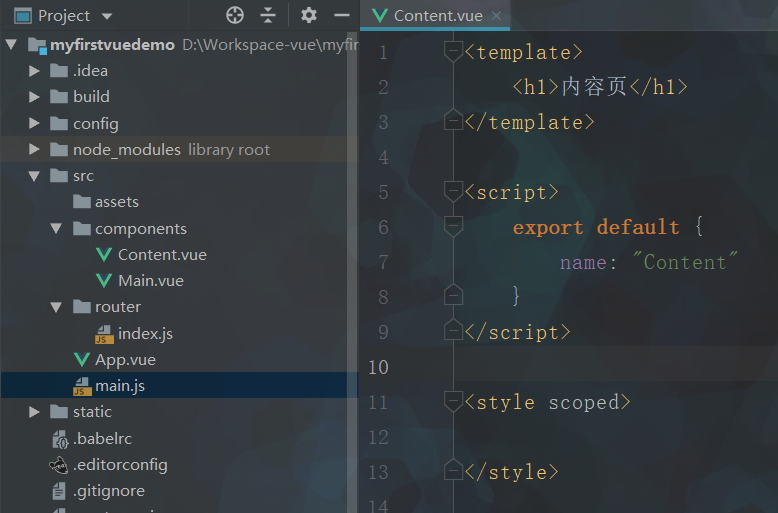Screen dimensions: 778x513
Task: Click the main.js file icon
Action: [82, 386]
